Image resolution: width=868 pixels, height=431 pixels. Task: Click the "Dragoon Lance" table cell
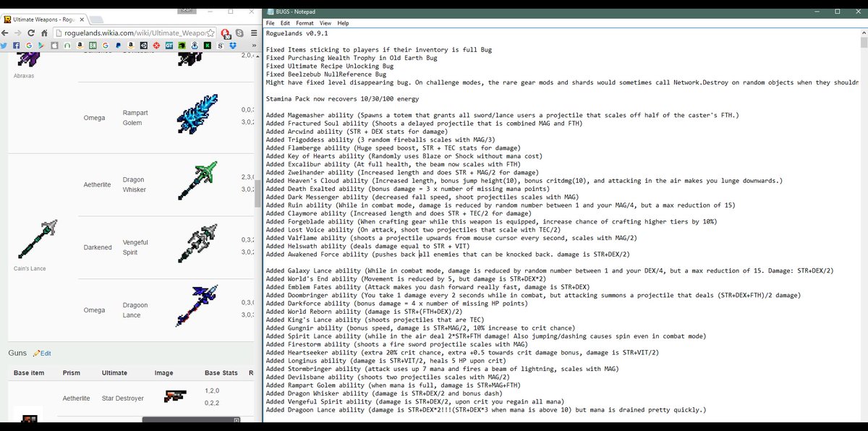136,310
